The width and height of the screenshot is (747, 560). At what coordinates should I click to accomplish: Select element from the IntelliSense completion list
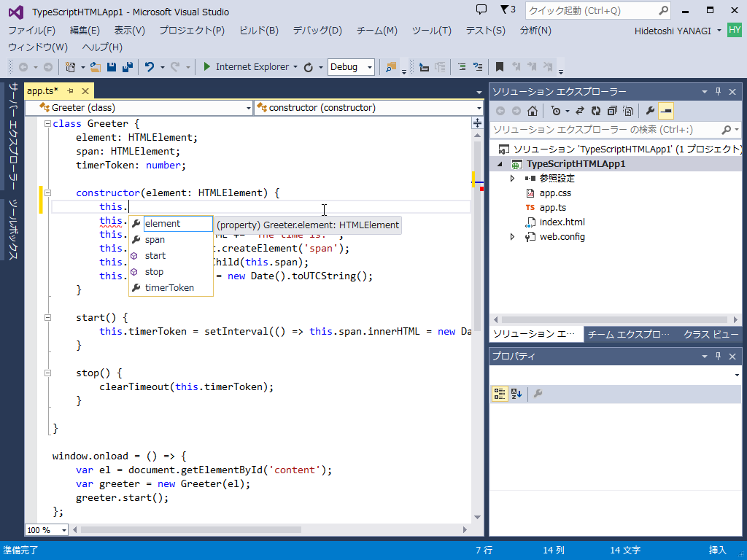click(162, 223)
